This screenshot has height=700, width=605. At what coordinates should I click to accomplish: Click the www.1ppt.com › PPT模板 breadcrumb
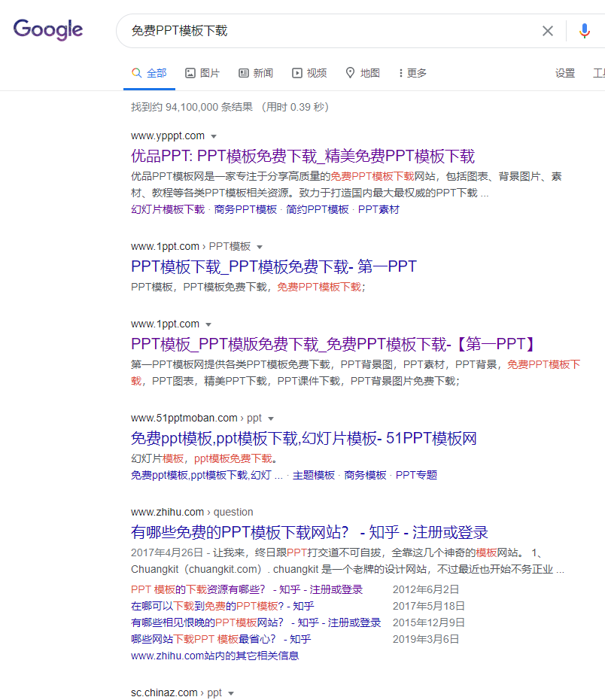(x=190, y=246)
